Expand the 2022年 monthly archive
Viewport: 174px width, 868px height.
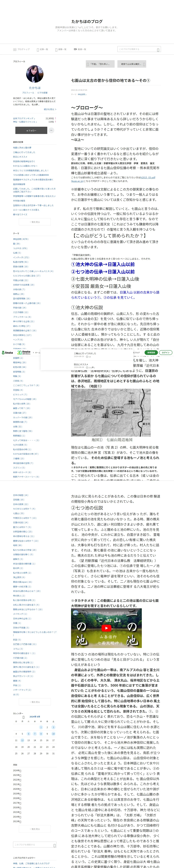tap(17, 780)
